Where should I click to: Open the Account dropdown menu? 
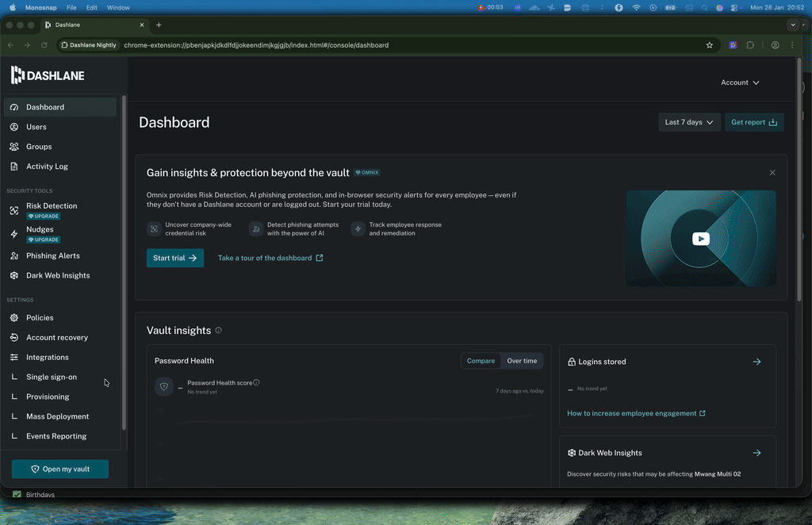coord(739,82)
